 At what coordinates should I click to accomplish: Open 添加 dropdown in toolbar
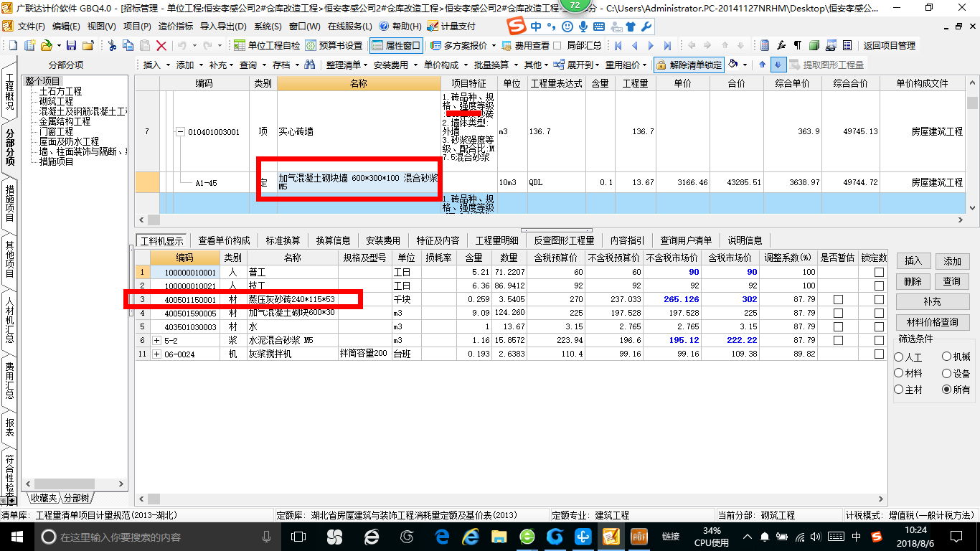[x=189, y=65]
